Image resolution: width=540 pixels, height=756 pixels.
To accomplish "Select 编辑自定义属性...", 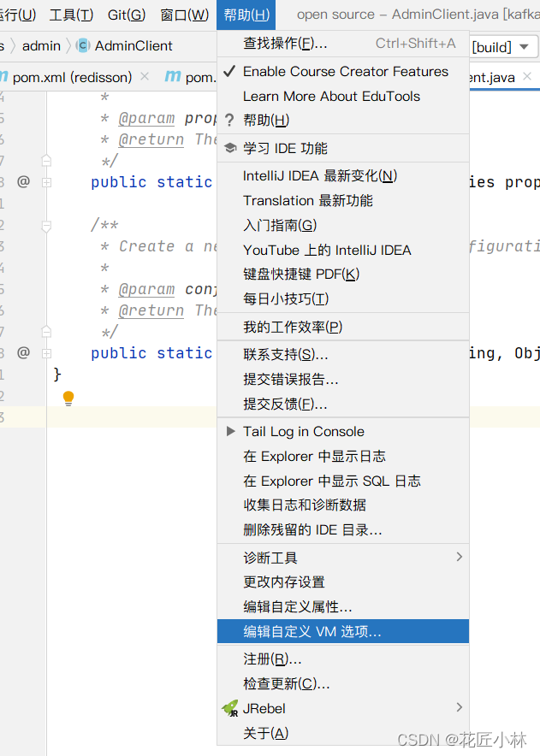I will coord(343,606).
